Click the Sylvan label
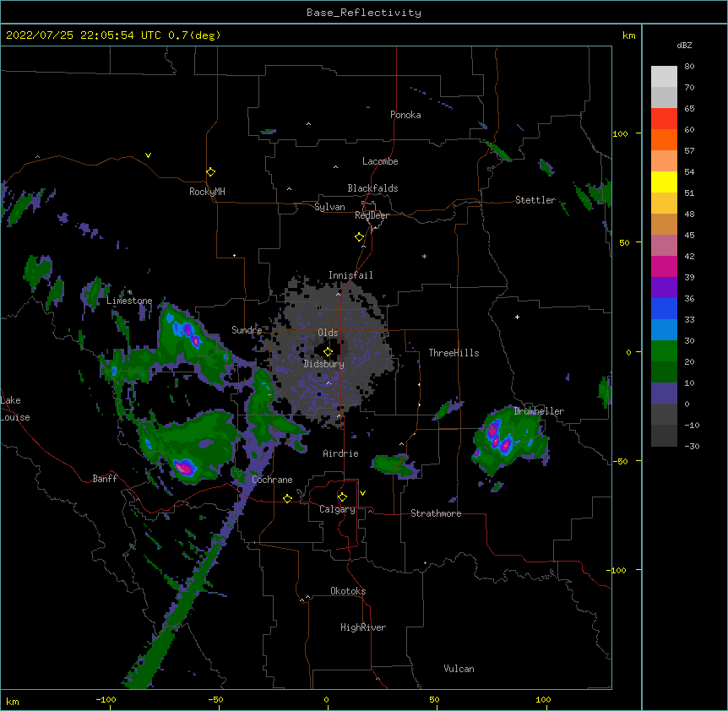This screenshot has width=728, height=711. [x=329, y=207]
